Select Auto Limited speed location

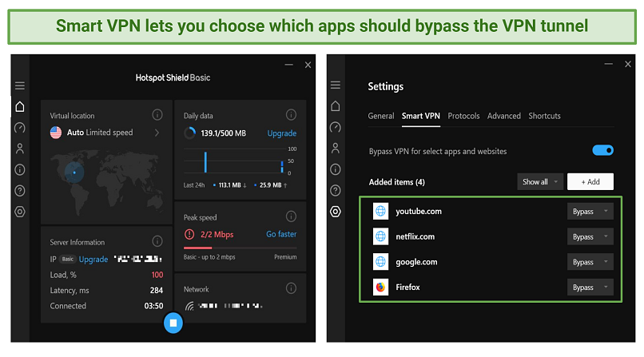tap(100, 133)
